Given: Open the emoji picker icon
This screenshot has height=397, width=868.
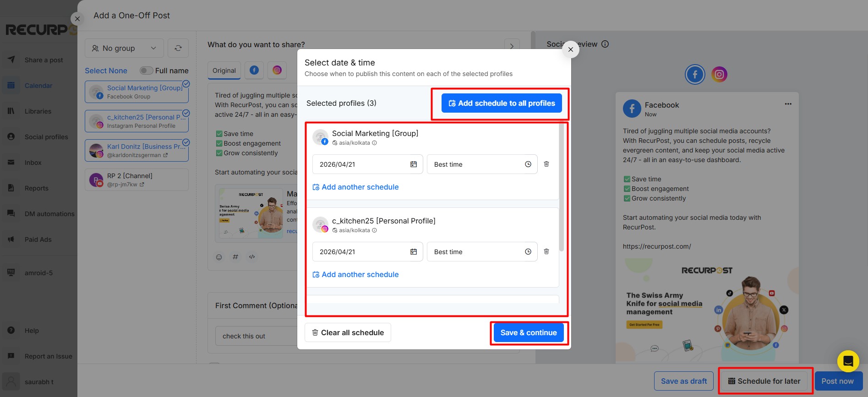Looking at the screenshot, I should [x=219, y=257].
